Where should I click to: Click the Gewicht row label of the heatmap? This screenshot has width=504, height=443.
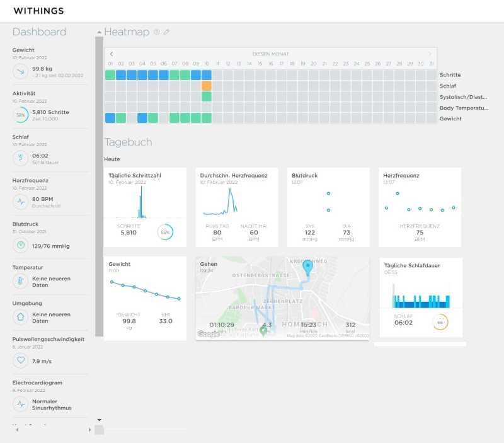450,118
